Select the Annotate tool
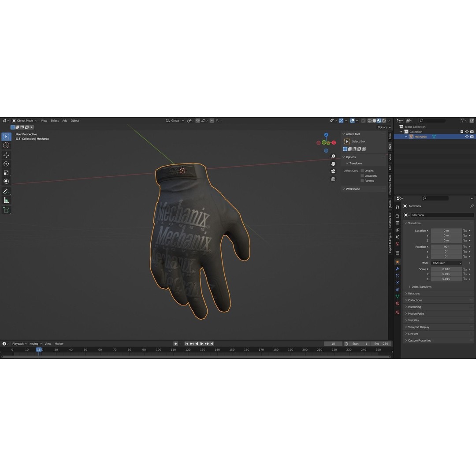 click(x=6, y=191)
